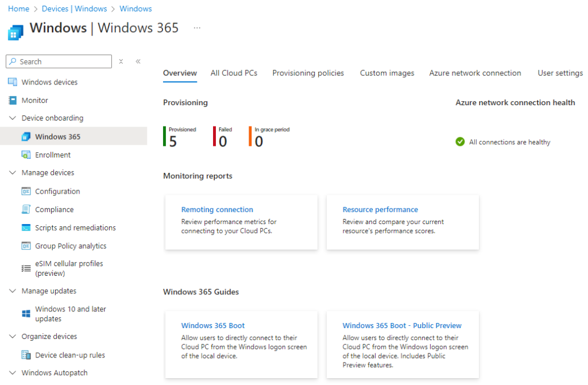Collapse the Device onboarding section
This screenshot has width=588, height=385.
click(x=13, y=118)
